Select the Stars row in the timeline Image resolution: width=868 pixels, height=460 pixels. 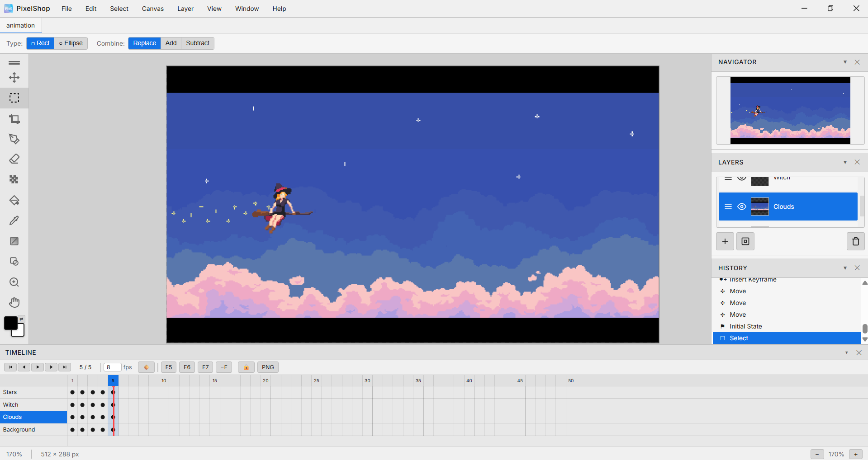[x=33, y=392]
